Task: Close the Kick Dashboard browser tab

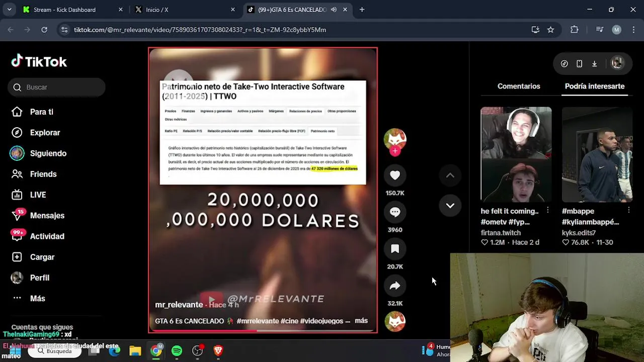Action: [x=120, y=10]
